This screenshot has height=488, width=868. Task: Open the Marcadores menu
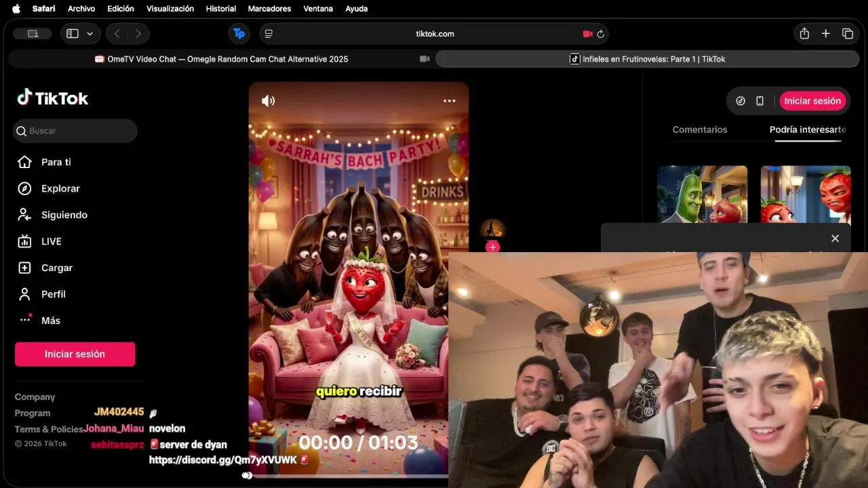tap(269, 9)
